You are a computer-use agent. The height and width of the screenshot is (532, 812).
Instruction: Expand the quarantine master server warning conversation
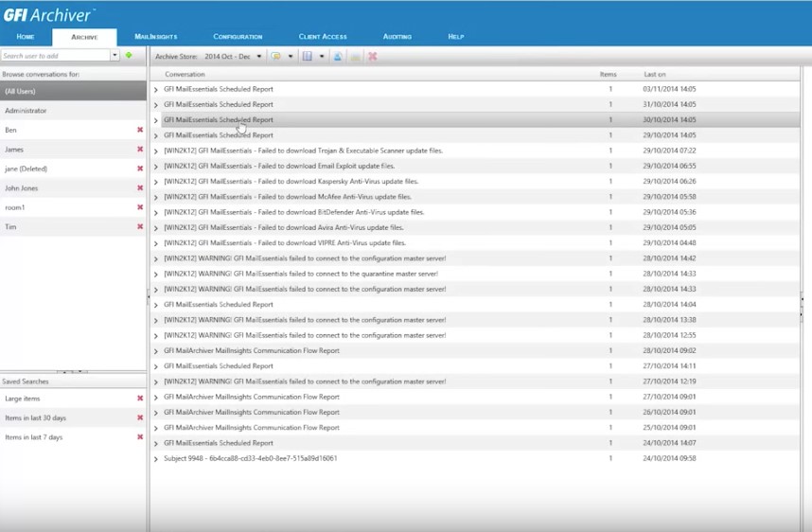156,275
